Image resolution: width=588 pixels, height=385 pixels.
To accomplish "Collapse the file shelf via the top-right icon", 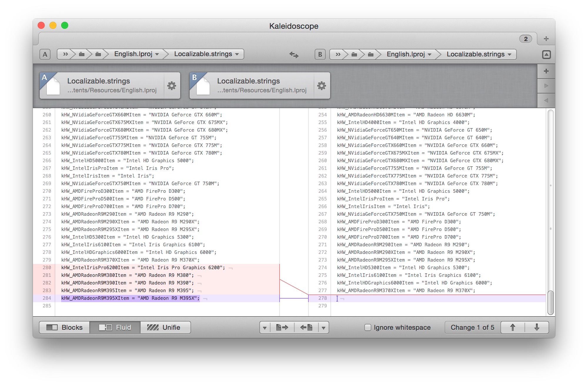I will (x=546, y=54).
